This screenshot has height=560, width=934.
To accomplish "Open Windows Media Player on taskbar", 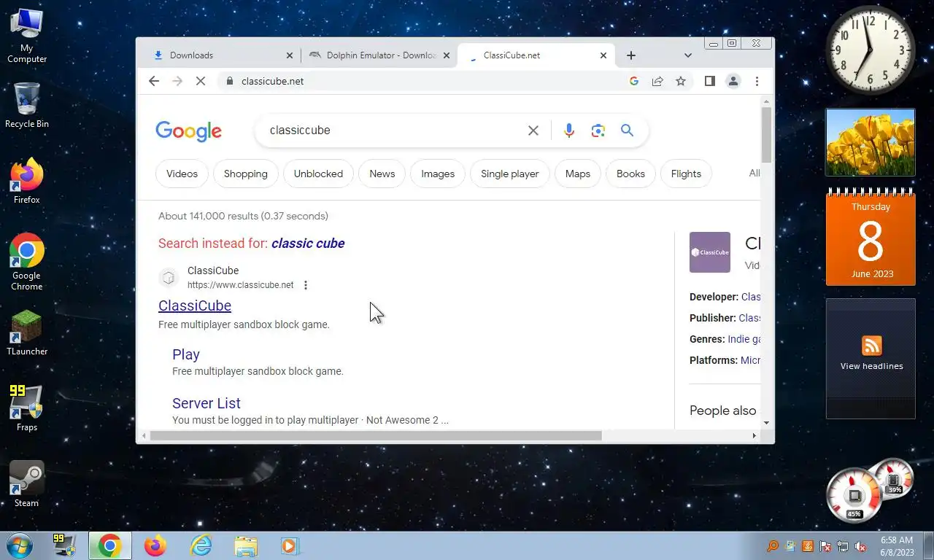I will coord(290,545).
